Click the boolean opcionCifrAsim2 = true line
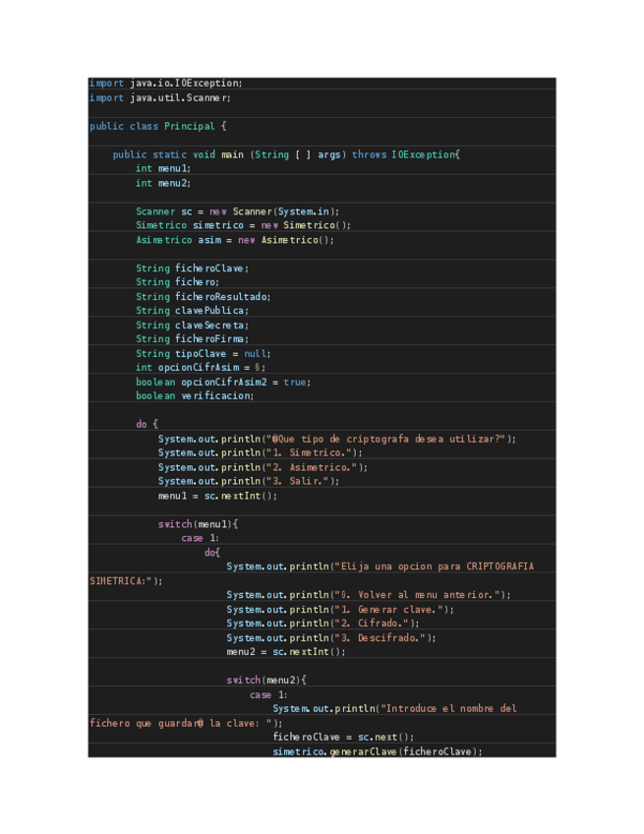This screenshot has height=834, width=644. (223, 382)
